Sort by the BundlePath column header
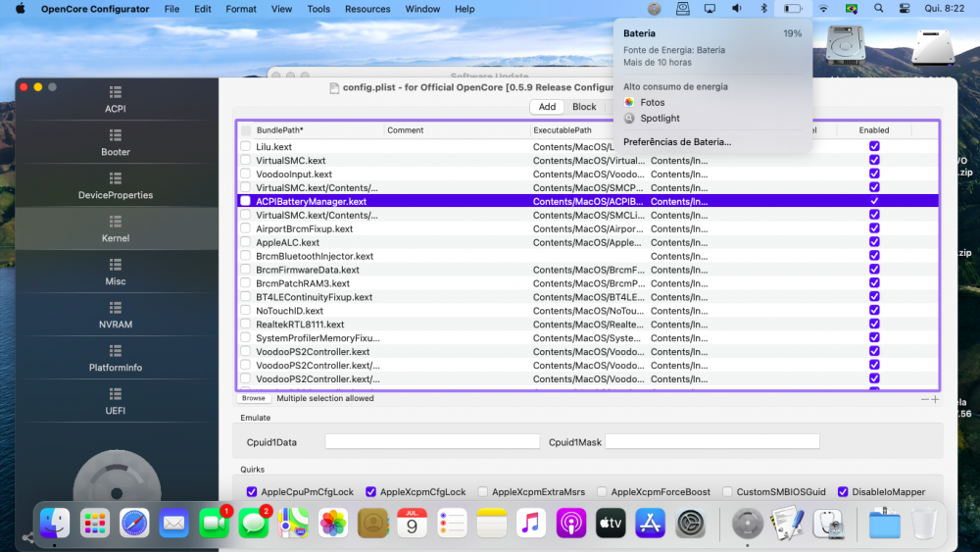Image resolution: width=980 pixels, height=552 pixels. click(318, 130)
